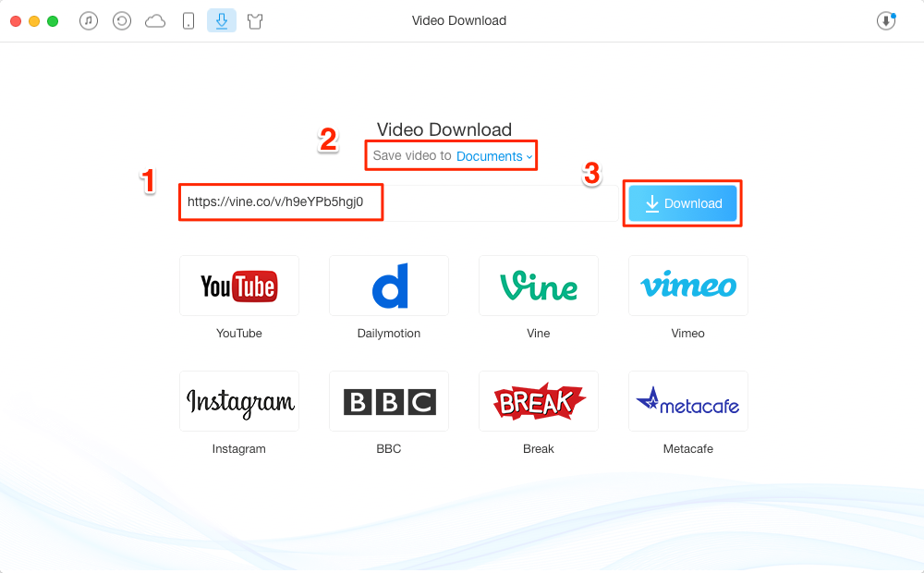Select the Video Download toolbar icon
924x573 pixels.
click(x=222, y=20)
